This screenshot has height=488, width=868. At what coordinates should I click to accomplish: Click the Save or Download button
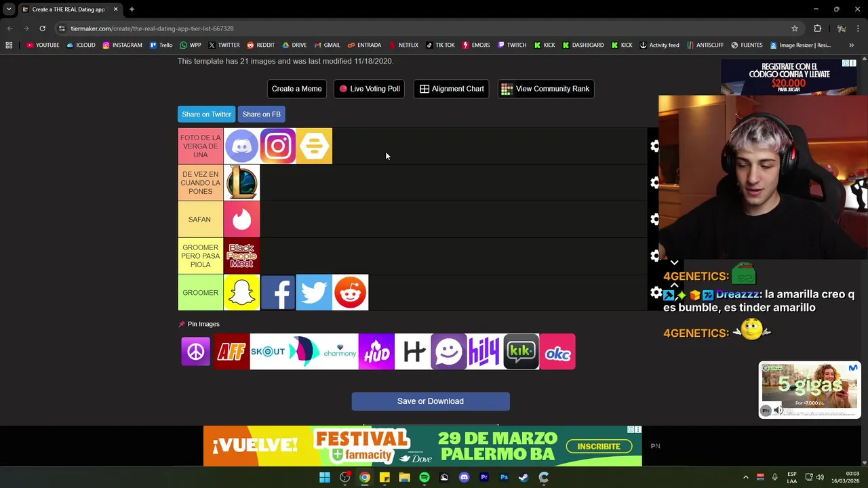tap(431, 401)
